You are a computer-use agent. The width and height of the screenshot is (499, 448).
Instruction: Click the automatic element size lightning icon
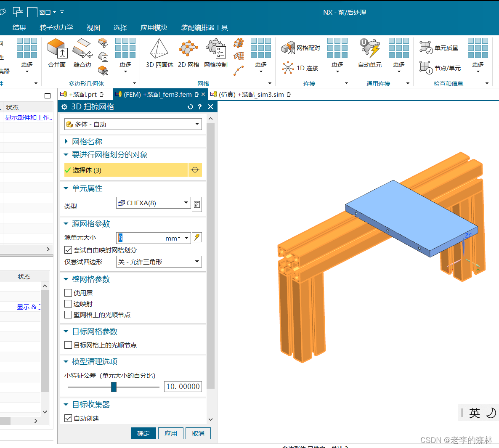[x=197, y=237]
